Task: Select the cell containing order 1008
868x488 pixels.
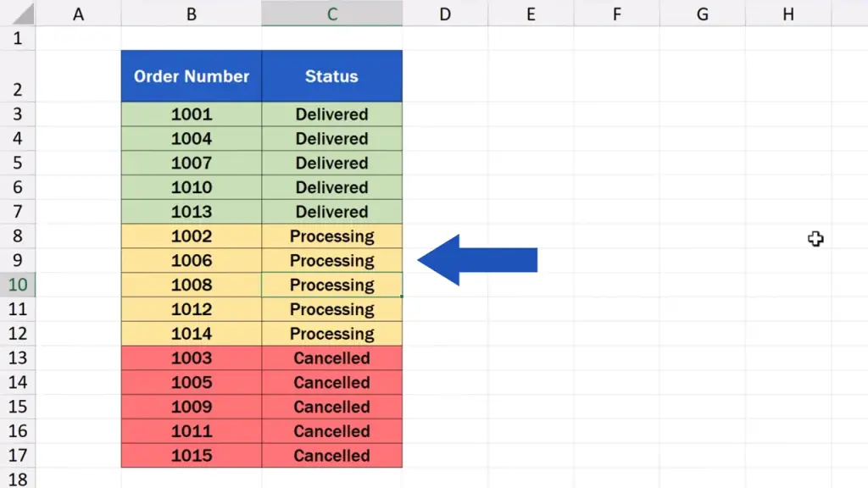Action: click(x=192, y=285)
